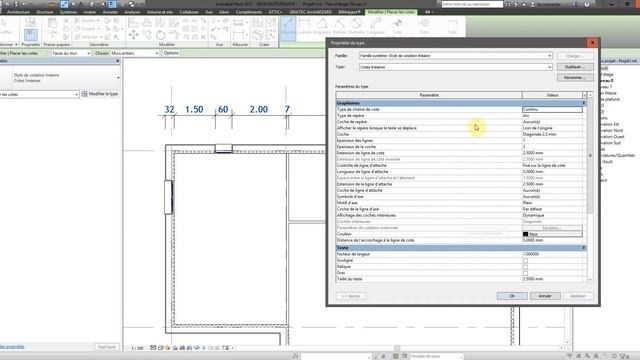Open the Gérer ribbon tab
Screen dimensions: 640x360
[224, 12]
